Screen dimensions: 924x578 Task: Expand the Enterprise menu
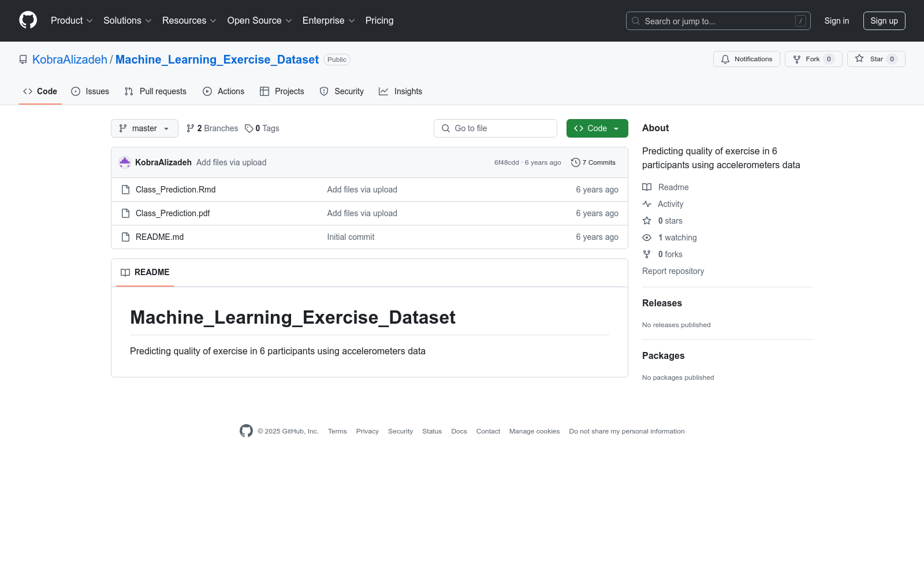(329, 21)
